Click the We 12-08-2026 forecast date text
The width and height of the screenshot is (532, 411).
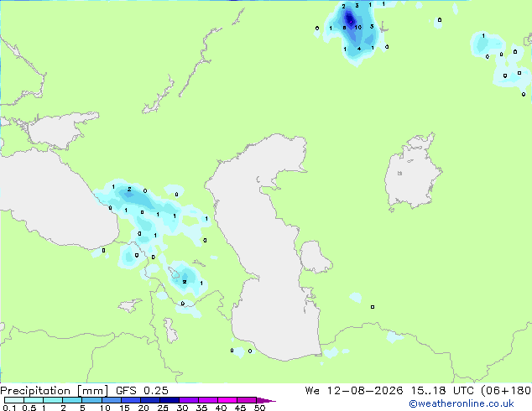[354, 390]
